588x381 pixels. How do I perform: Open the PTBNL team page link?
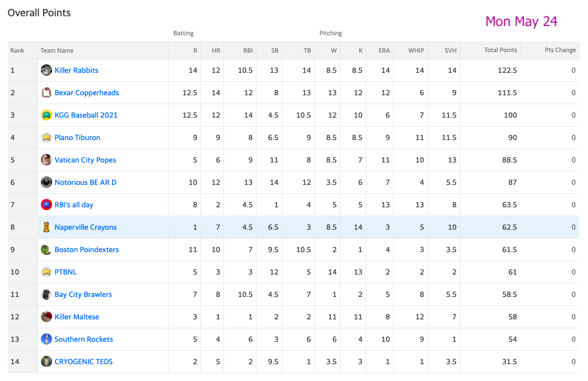tap(66, 272)
